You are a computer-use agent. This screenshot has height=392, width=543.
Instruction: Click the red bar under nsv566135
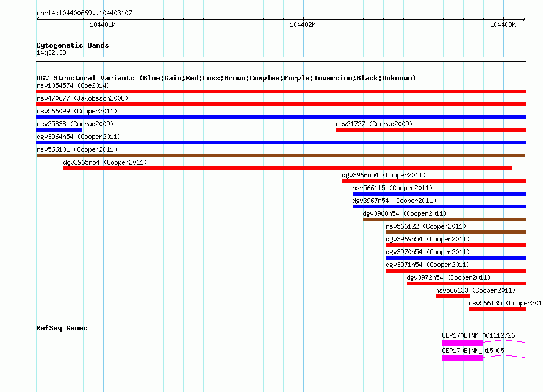click(498, 309)
